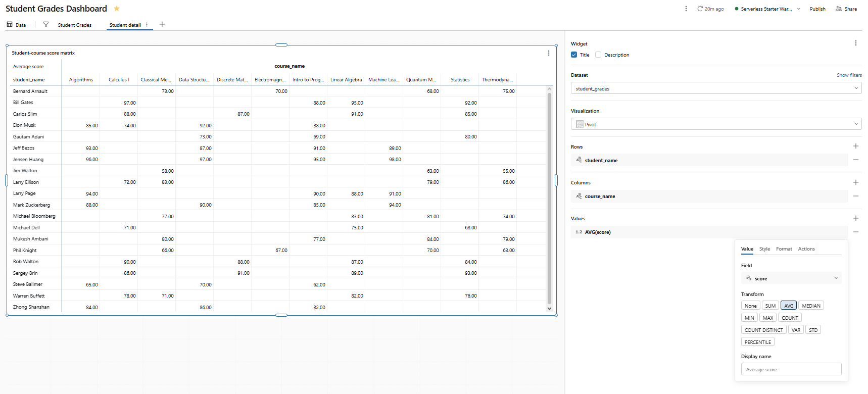This screenshot has height=394, width=868.
Task: Toggle the widget Title checkbox
Action: point(574,55)
